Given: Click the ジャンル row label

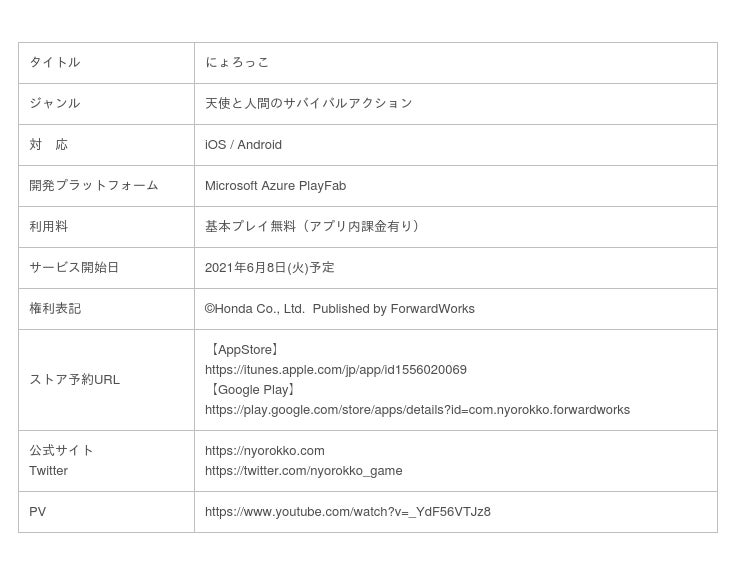Looking at the screenshot, I should [55, 104].
